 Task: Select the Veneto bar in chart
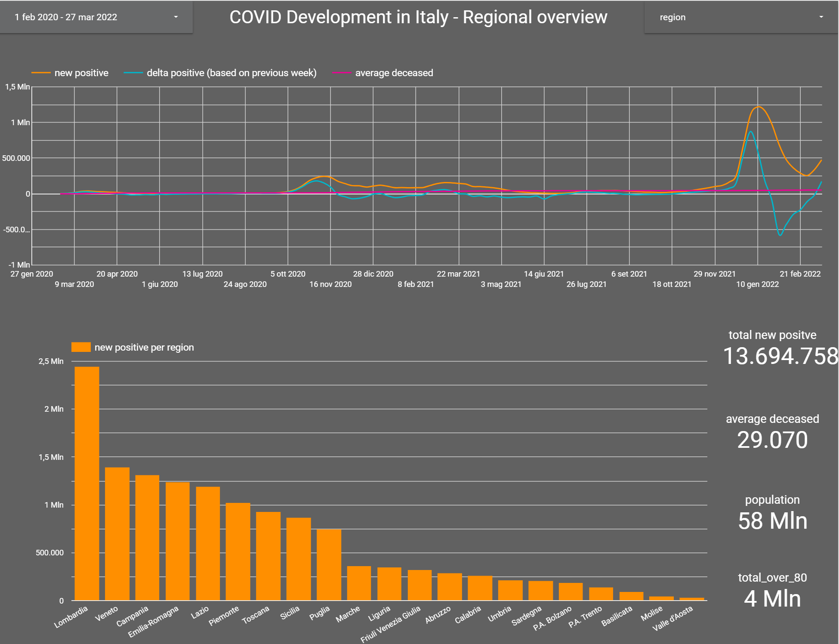[117, 533]
